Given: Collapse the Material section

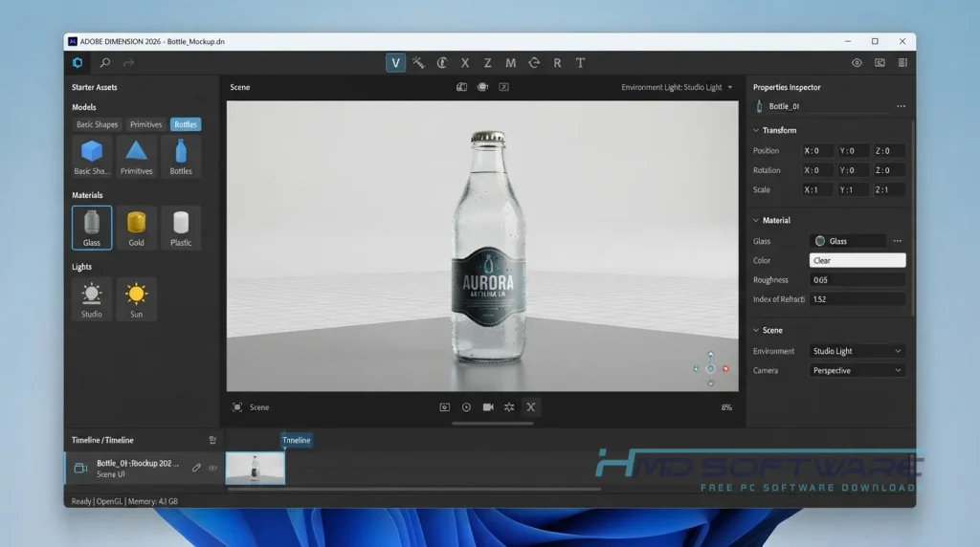Looking at the screenshot, I should (756, 220).
